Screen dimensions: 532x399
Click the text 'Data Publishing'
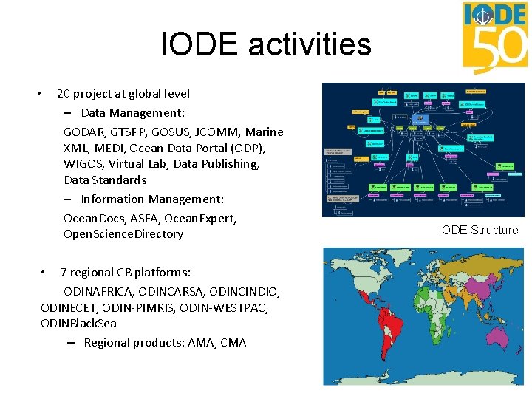tap(215, 164)
